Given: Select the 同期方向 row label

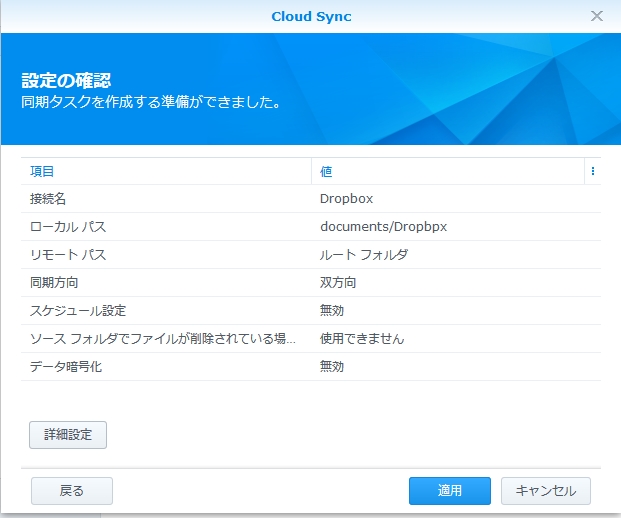Looking at the screenshot, I should point(54,282).
